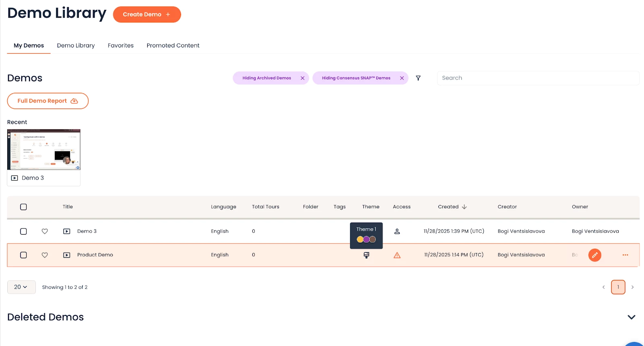Click Product Demo access warning triangle

397,255
